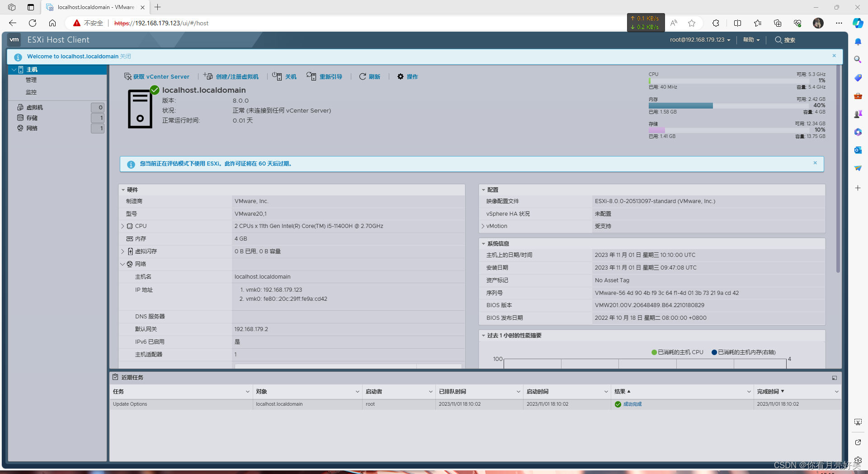Screen dimensions: 868x474
Task: Go back with browser back arrow
Action: [13, 23]
